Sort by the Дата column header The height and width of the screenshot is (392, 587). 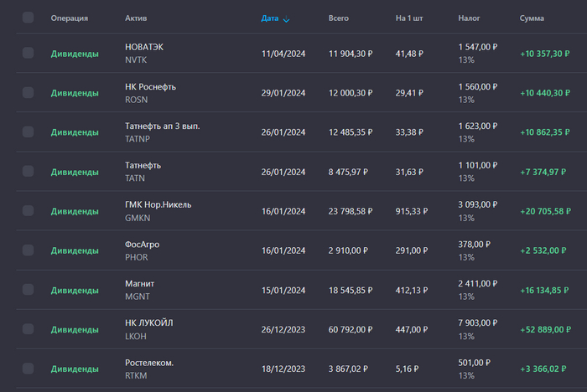coord(270,18)
